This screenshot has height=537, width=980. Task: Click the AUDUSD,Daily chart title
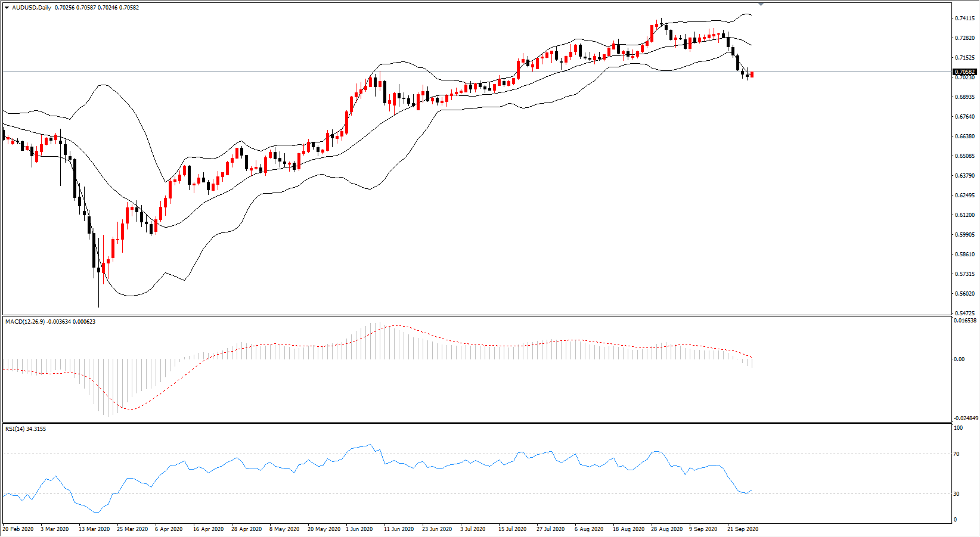coord(32,8)
